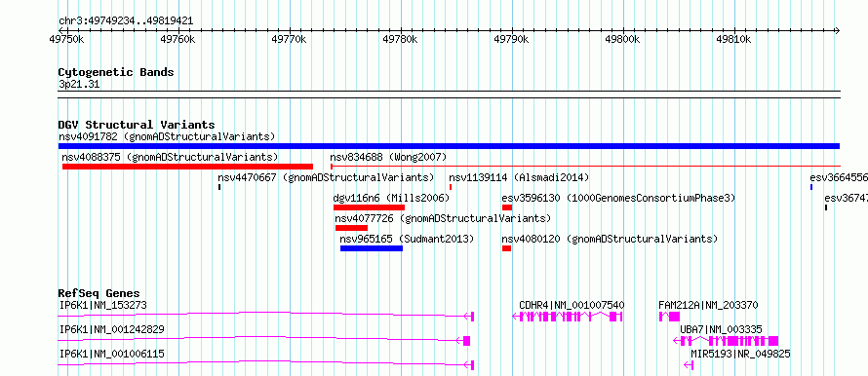This screenshot has width=868, height=376.
Task: Click the IP6K1|NM_001242829 gene label
Action: click(x=112, y=329)
